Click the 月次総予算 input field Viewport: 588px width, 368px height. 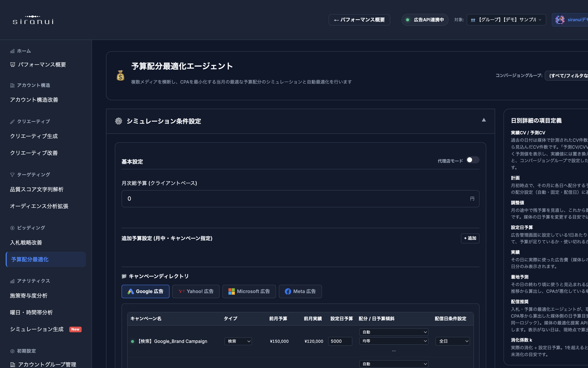pyautogui.click(x=300, y=199)
